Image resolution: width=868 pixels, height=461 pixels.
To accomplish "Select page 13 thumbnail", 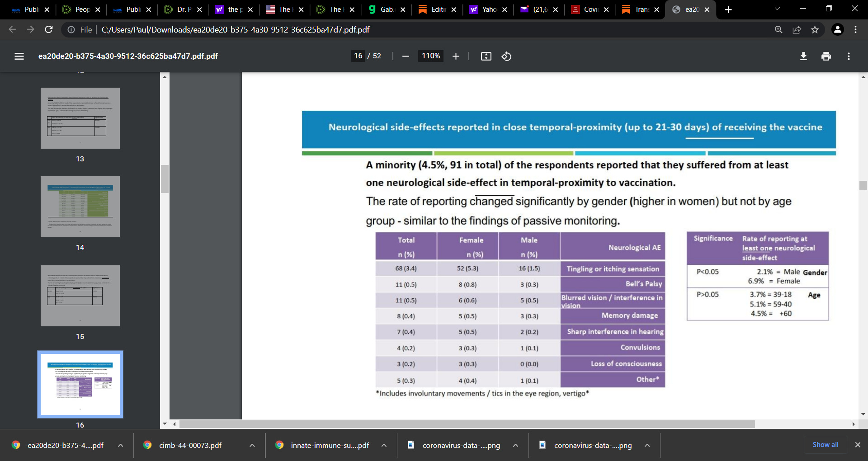I will pos(80,118).
